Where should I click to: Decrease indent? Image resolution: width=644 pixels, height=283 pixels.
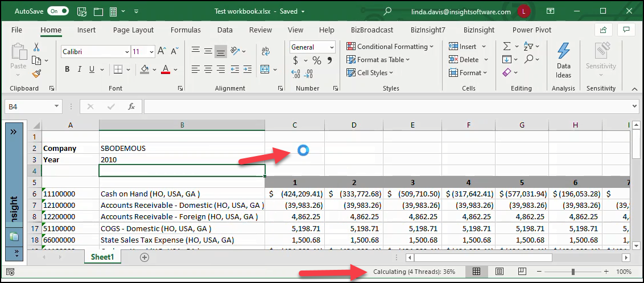pos(235,69)
